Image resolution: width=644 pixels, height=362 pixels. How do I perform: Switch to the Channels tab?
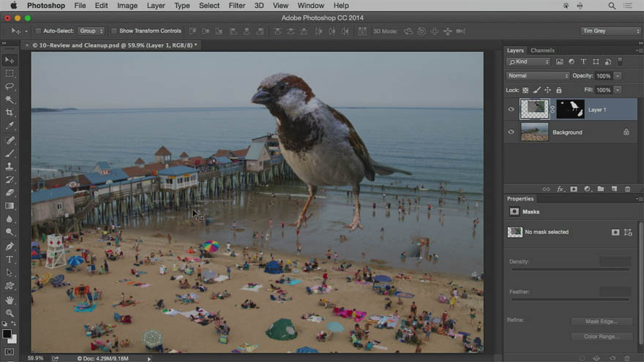pos(542,50)
